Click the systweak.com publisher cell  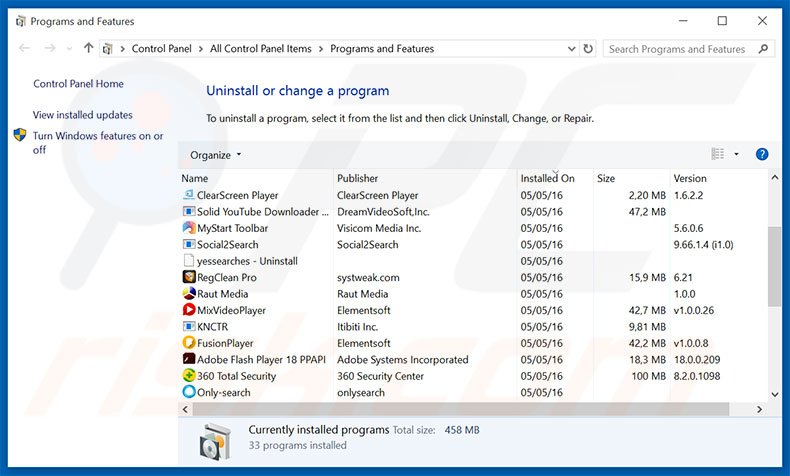click(x=368, y=278)
